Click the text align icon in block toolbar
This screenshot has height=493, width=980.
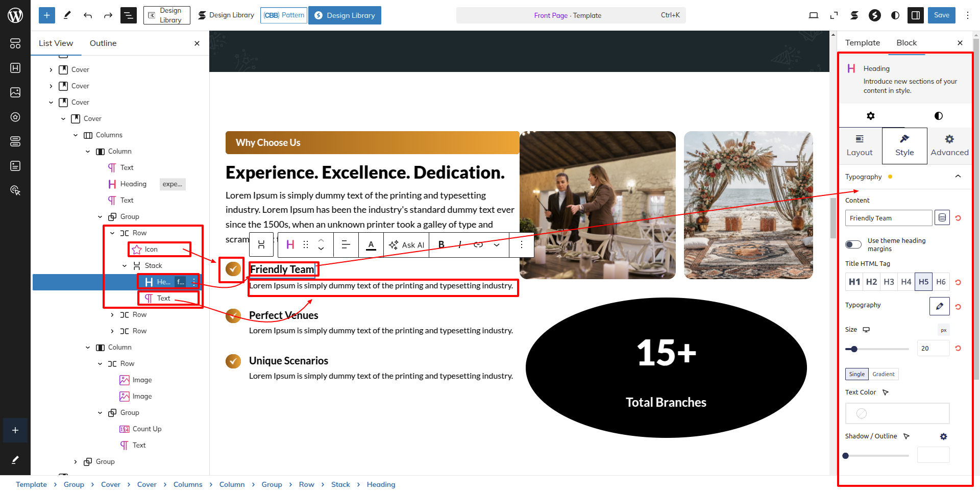346,244
